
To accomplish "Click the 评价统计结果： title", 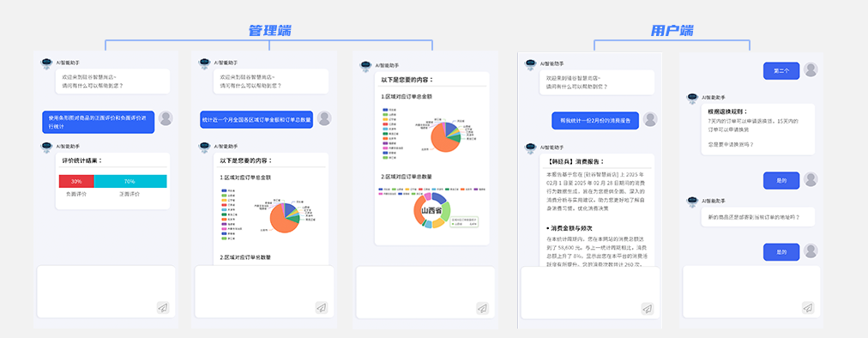I will click(x=82, y=160).
